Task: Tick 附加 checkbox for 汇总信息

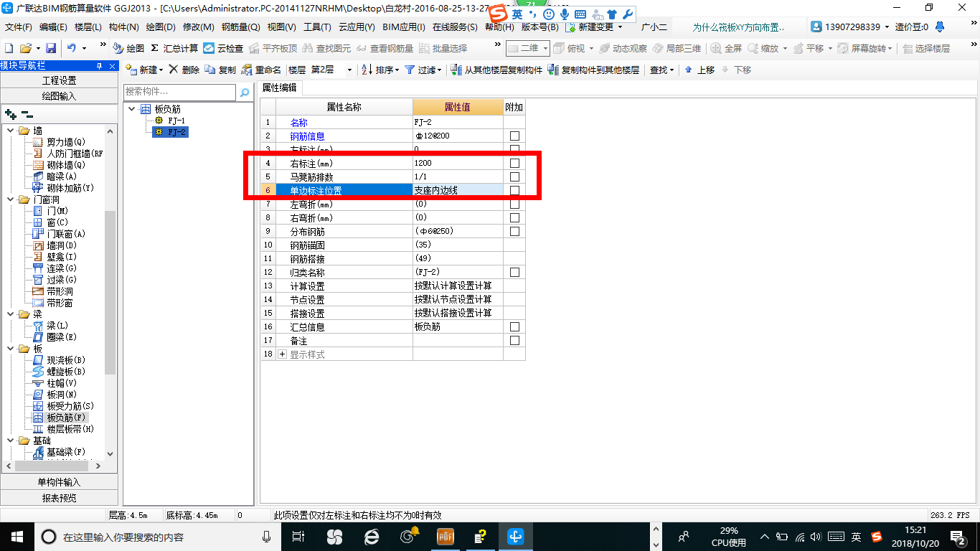Action: (514, 327)
